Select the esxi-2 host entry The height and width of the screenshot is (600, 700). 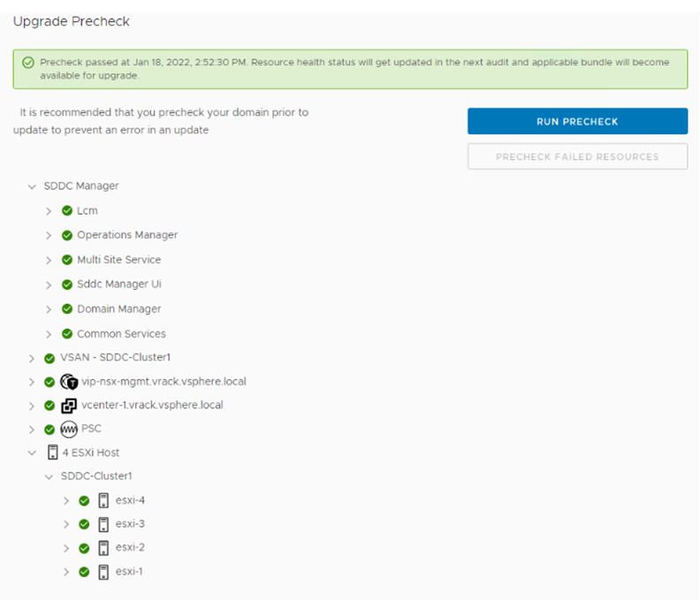pos(130,547)
